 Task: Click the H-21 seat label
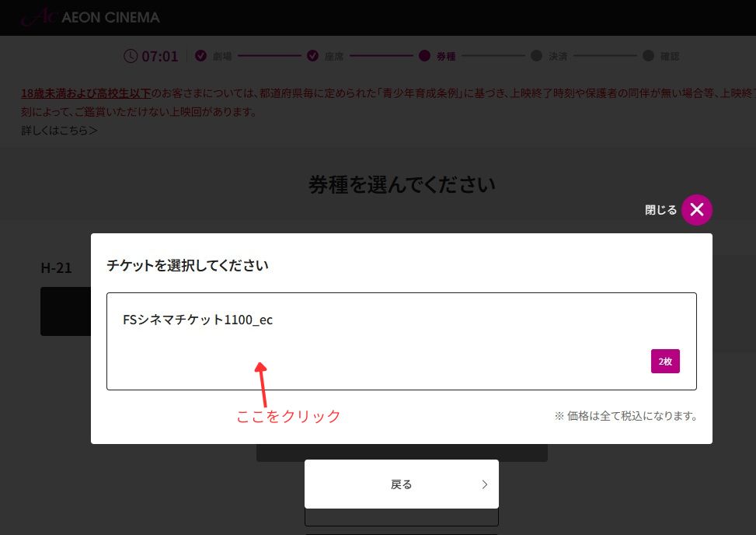[x=56, y=267]
